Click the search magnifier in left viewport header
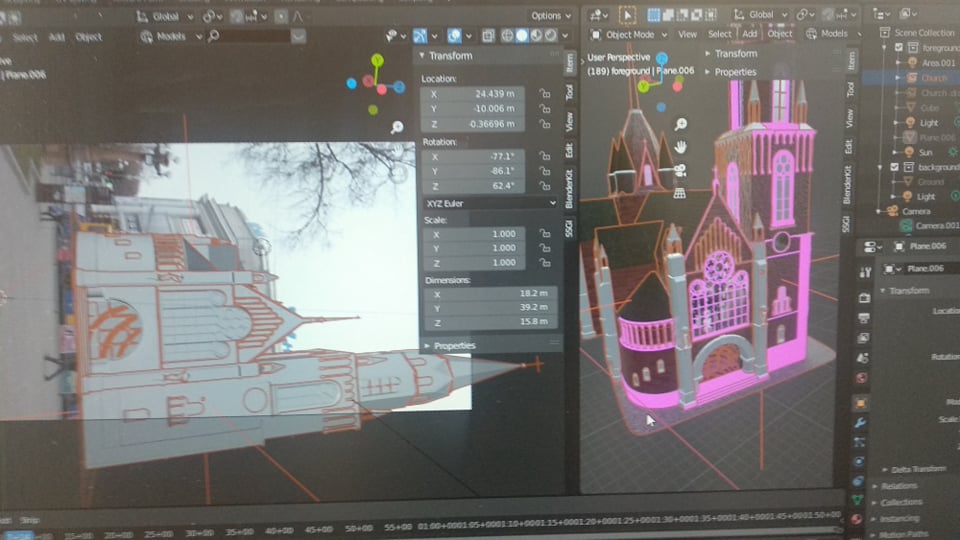960x540 pixels. pos(214,36)
